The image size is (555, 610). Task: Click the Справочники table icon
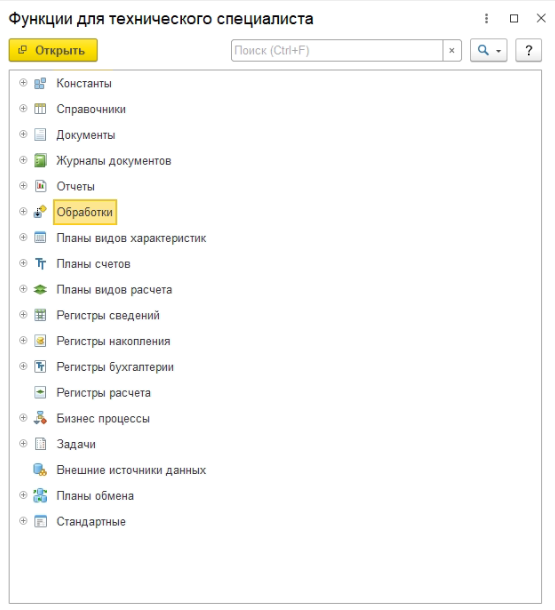(40, 109)
